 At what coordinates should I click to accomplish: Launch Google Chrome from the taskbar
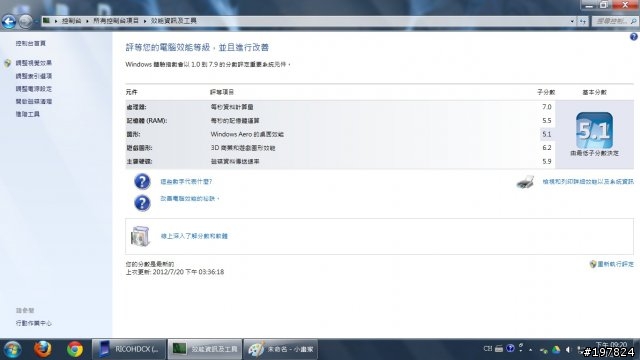(x=75, y=349)
